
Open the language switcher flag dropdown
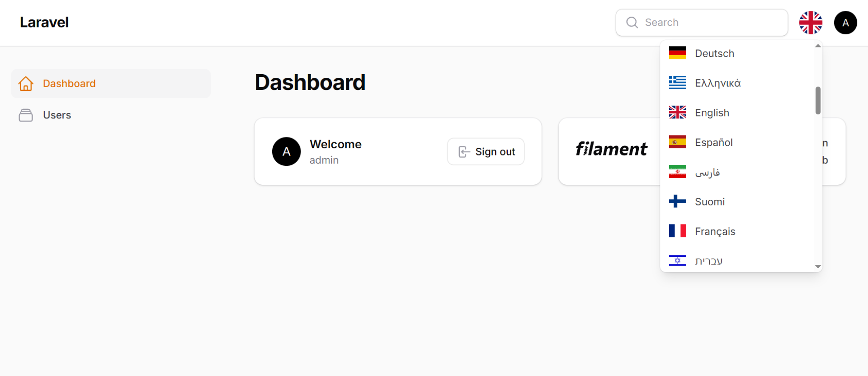click(x=811, y=22)
